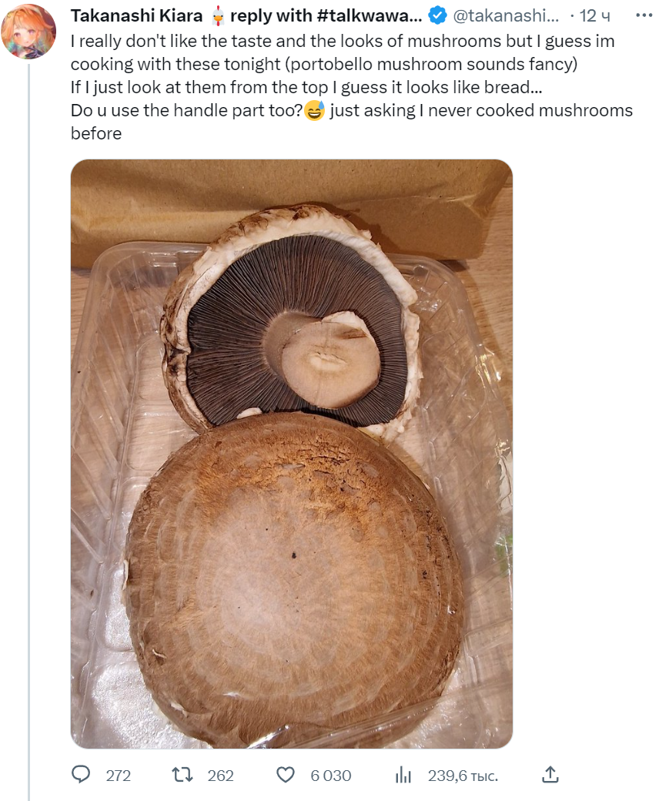The height and width of the screenshot is (801, 672).
Task: Click the retweet arrows icon
Action: pyautogui.click(x=182, y=775)
